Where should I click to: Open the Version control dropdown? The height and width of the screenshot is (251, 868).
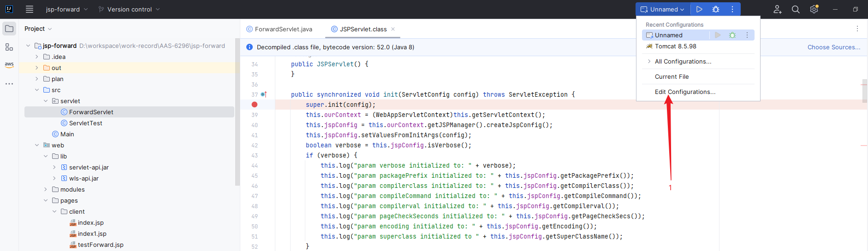tap(130, 9)
